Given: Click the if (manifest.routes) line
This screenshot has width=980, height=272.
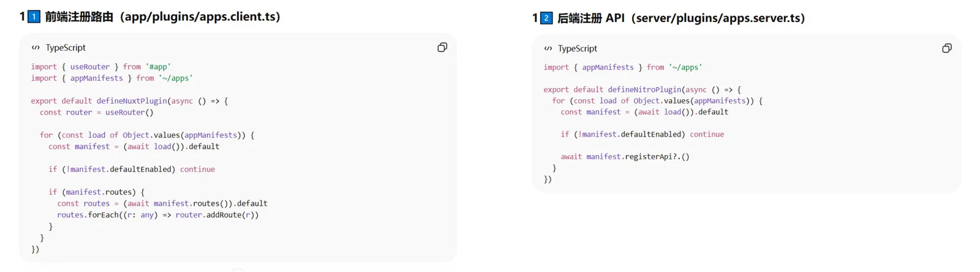Looking at the screenshot, I should pyautogui.click(x=97, y=192).
